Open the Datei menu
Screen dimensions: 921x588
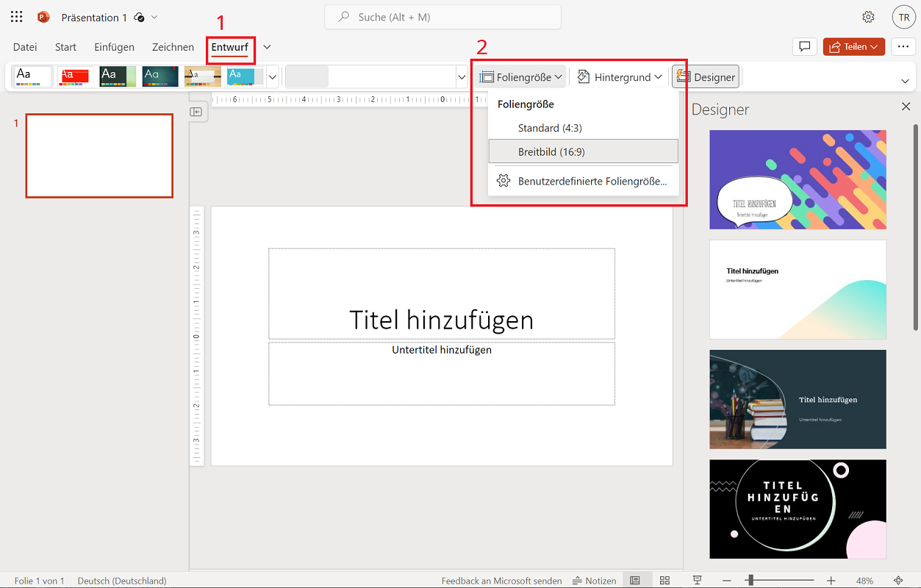point(25,47)
